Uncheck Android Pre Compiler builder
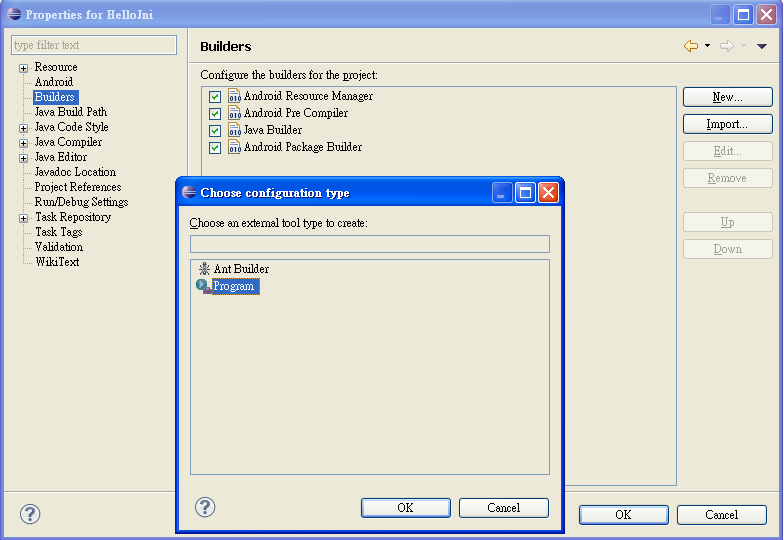The height and width of the screenshot is (540, 784). (x=215, y=114)
